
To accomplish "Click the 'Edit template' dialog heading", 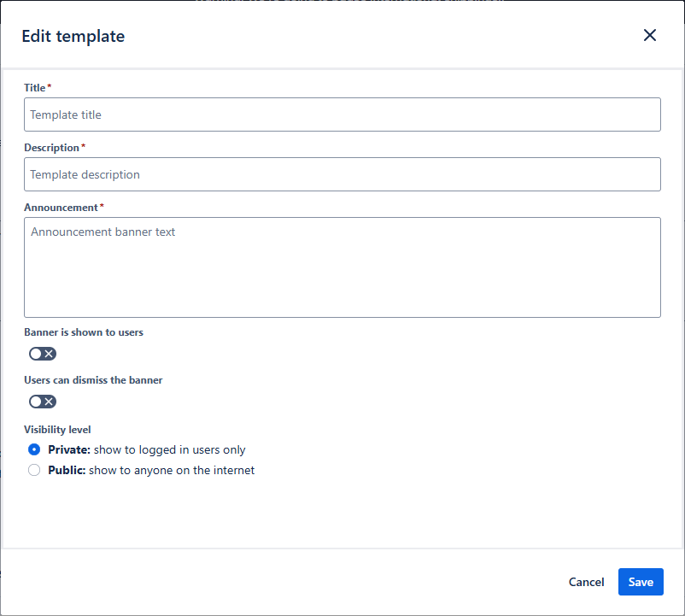I will coord(73,36).
